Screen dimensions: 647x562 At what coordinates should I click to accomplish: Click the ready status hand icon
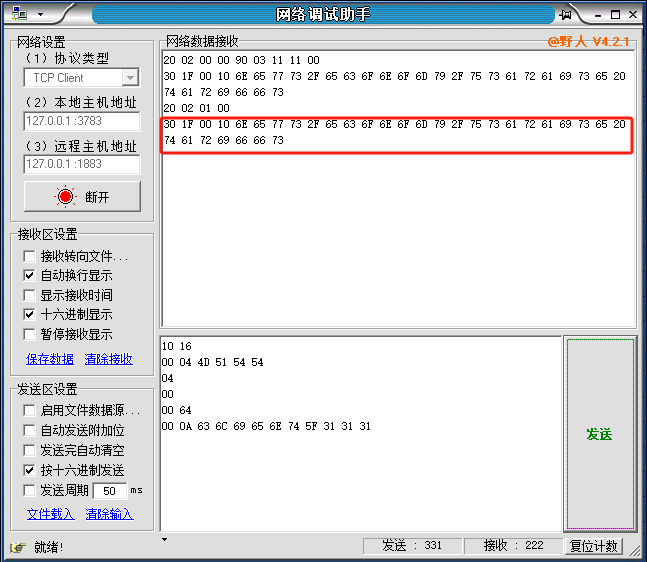(18, 548)
